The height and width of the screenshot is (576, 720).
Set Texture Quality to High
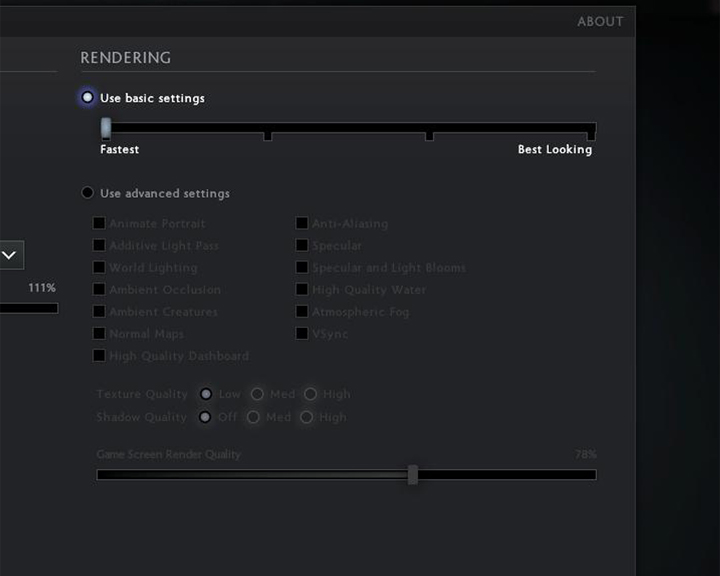click(310, 394)
